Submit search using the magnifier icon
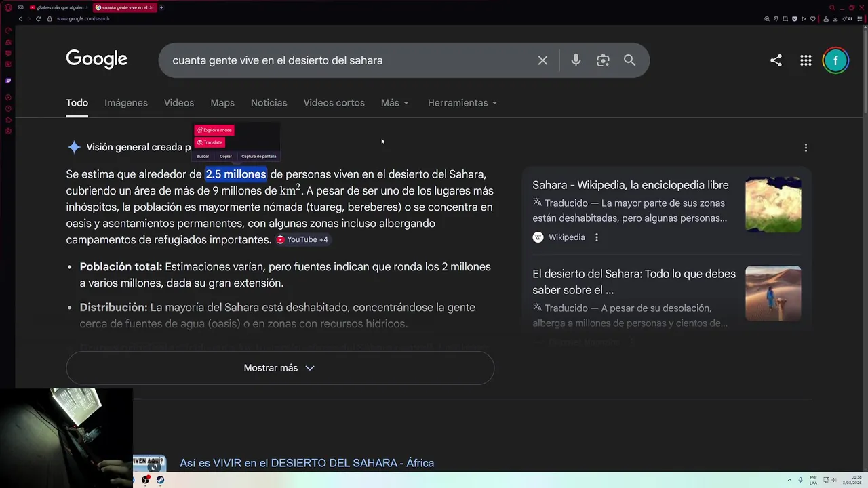The height and width of the screenshot is (488, 868). pyautogui.click(x=629, y=60)
